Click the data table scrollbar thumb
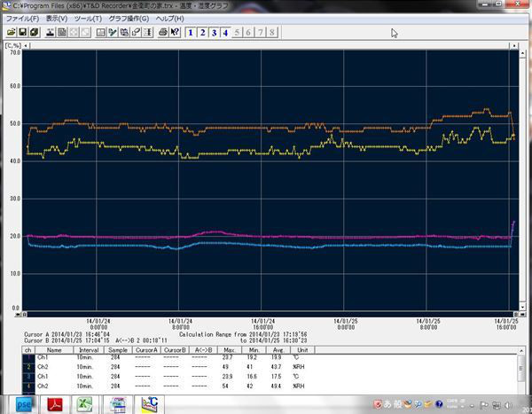532x414 pixels. (x=522, y=368)
